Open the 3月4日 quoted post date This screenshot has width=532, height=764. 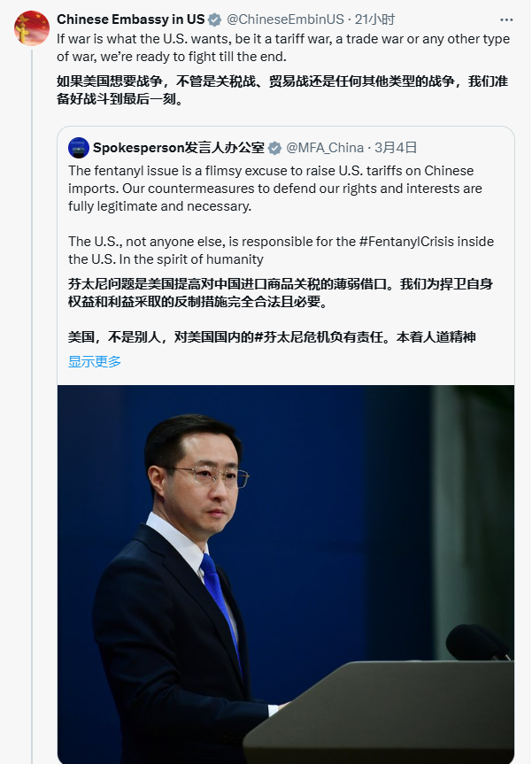coord(396,148)
